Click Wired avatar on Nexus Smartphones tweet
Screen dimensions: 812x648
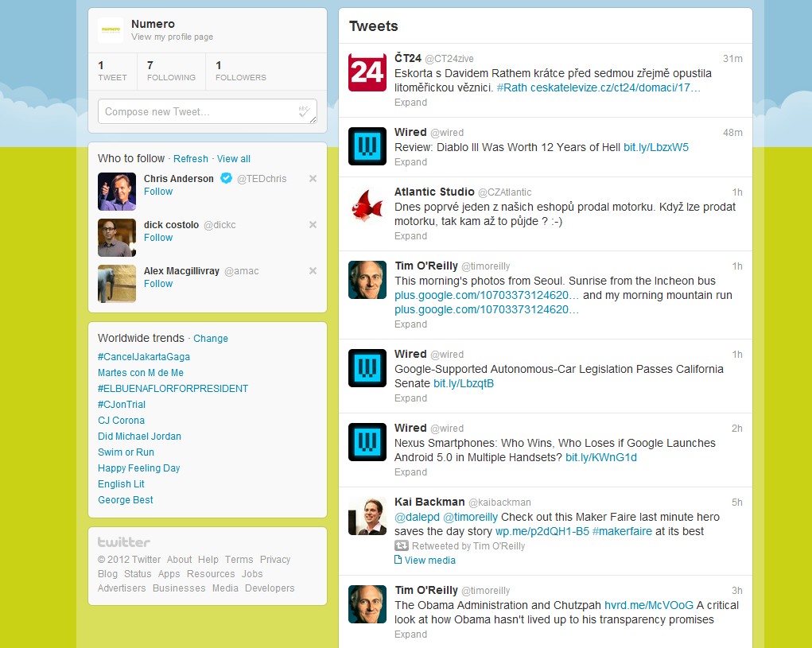pos(367,442)
